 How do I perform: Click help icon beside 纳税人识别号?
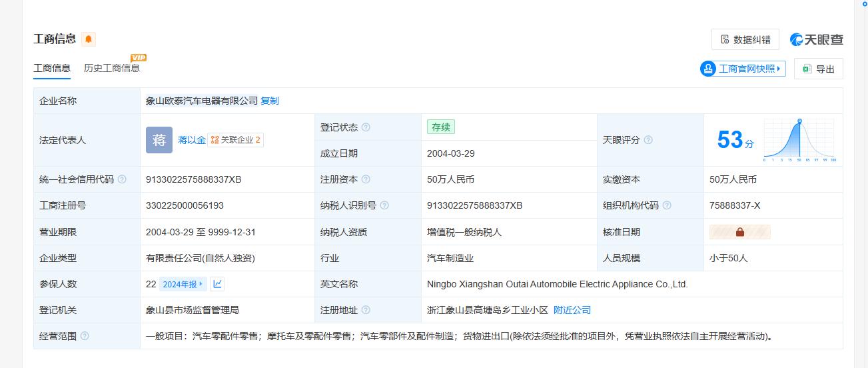tap(384, 205)
